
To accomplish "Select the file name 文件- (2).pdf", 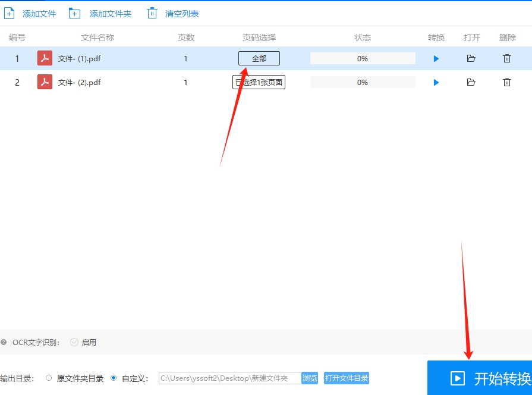I will coord(79,82).
